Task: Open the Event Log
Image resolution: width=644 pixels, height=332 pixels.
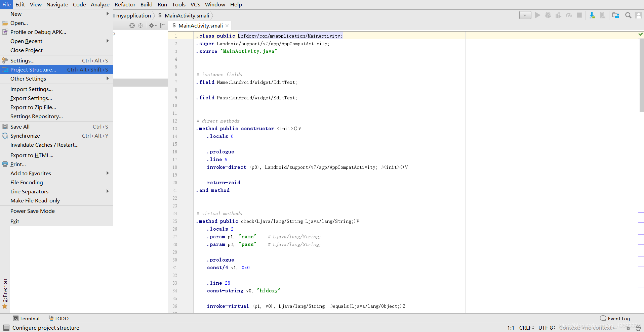Action: tap(615, 319)
